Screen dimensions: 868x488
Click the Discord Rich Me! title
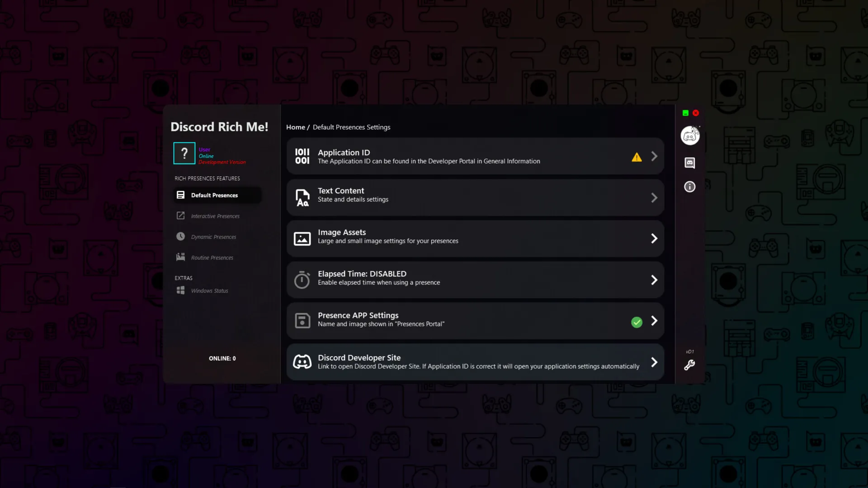[219, 127]
